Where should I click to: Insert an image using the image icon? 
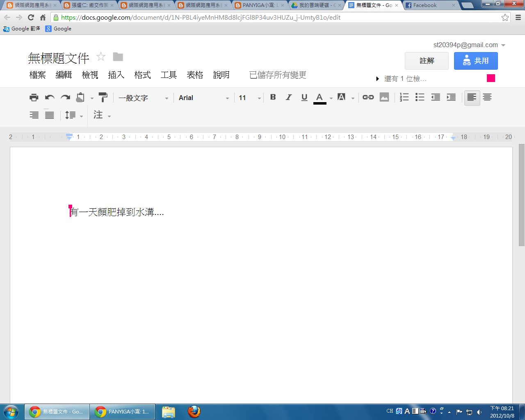point(384,98)
